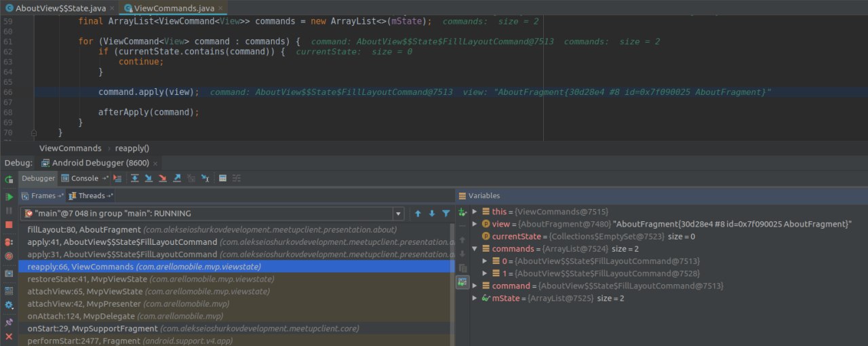Go to previous frame with up arrow
Screen dimensions: 868x346
point(418,213)
